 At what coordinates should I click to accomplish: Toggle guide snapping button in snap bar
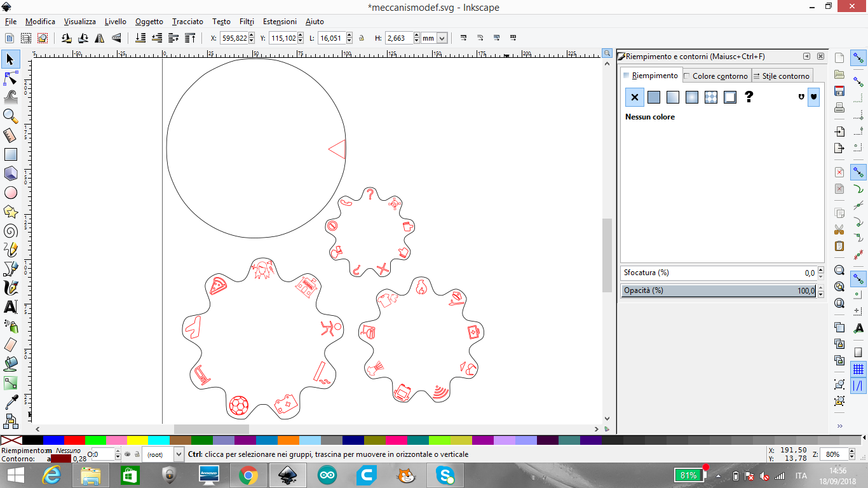pos(858,386)
